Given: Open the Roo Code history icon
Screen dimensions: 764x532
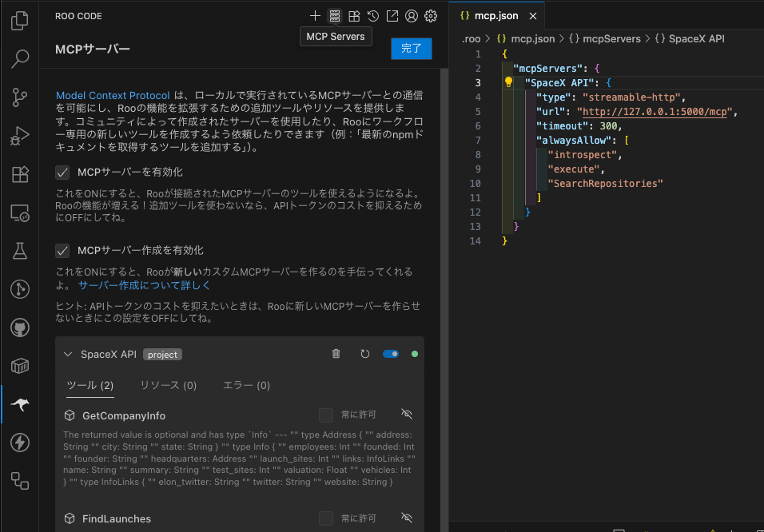Looking at the screenshot, I should pyautogui.click(x=373, y=16).
